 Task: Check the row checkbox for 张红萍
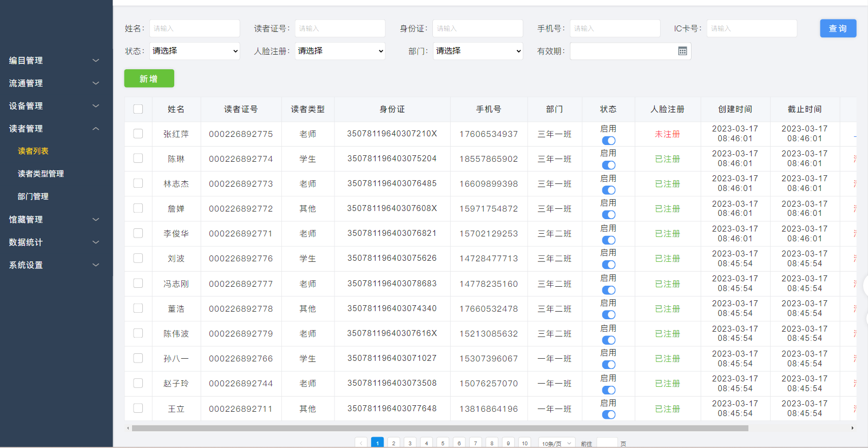tap(138, 134)
